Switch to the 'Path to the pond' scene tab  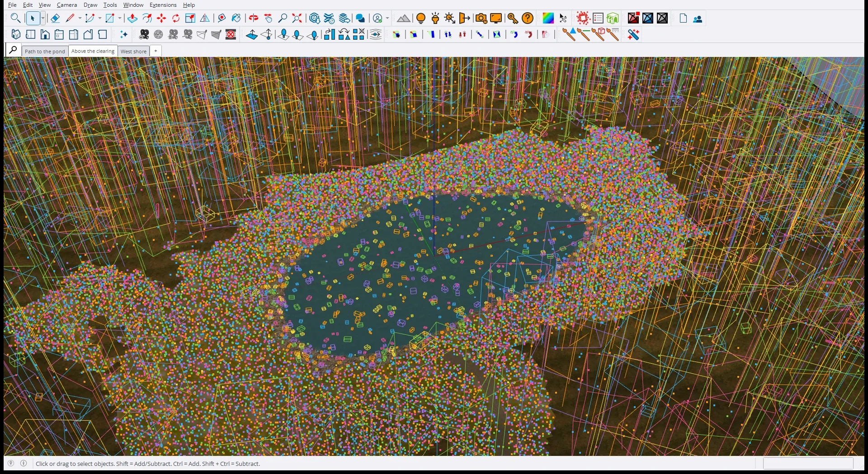(x=45, y=51)
